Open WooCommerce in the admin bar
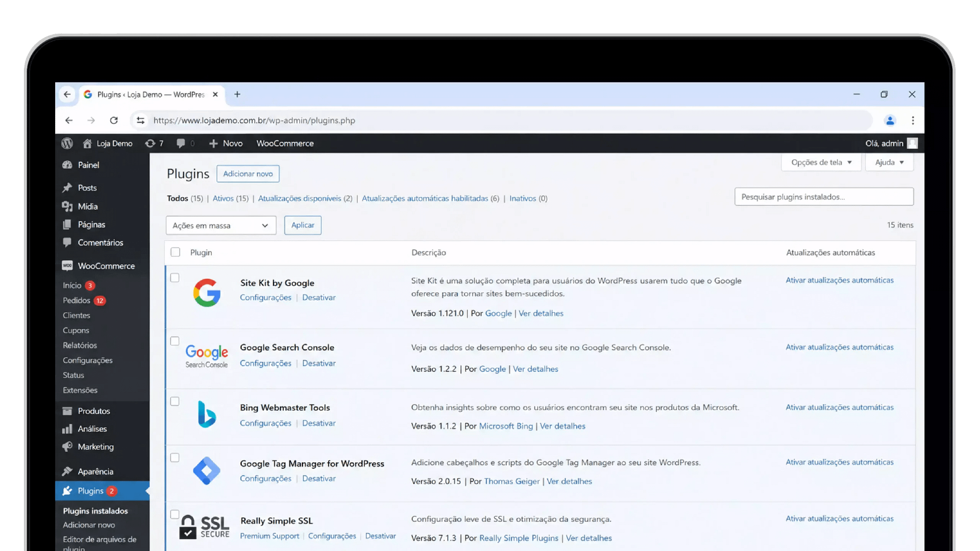980x551 pixels. click(x=285, y=143)
